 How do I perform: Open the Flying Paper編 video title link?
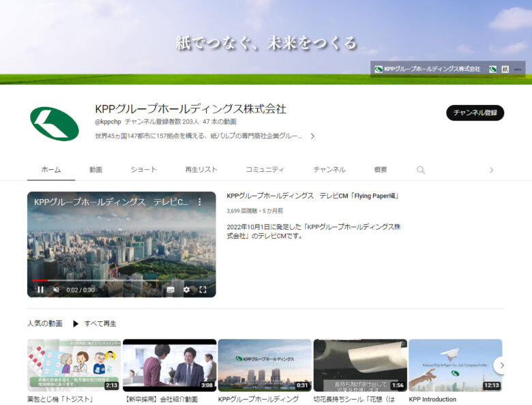tap(312, 196)
